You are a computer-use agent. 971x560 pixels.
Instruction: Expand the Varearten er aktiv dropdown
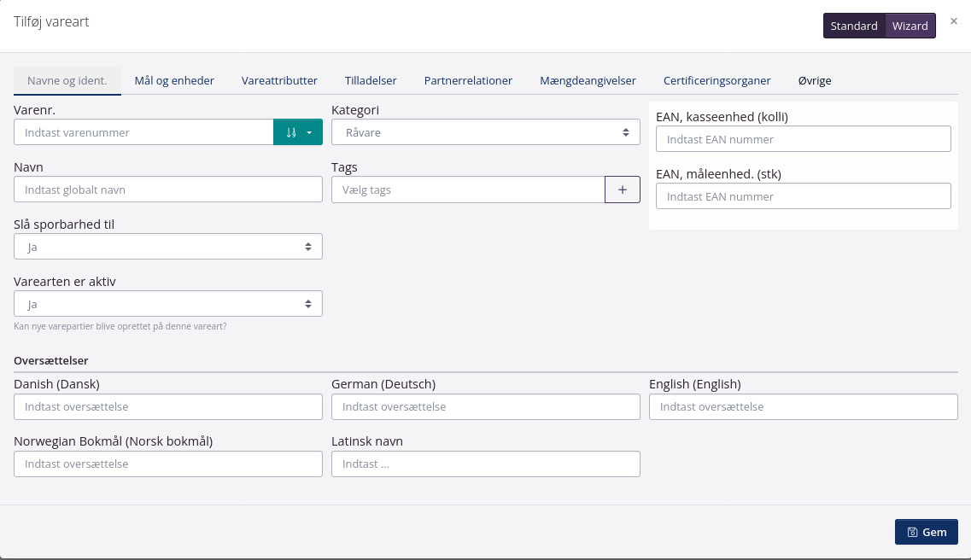(x=168, y=304)
